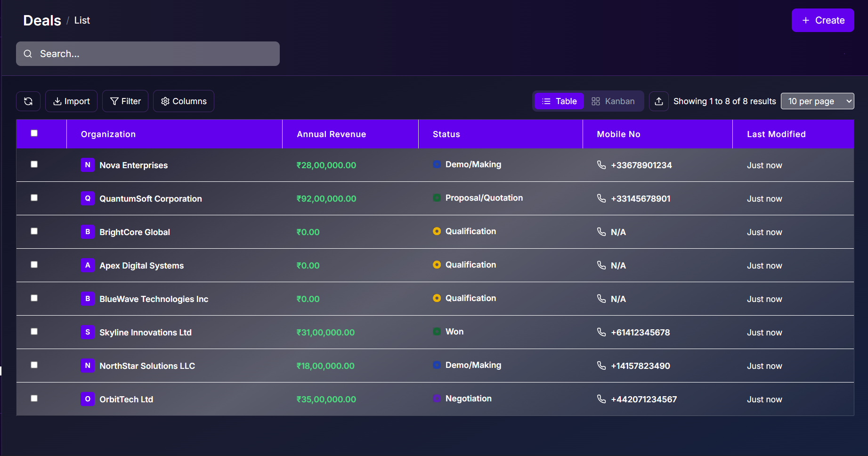
Task: Click the Import button
Action: (72, 101)
